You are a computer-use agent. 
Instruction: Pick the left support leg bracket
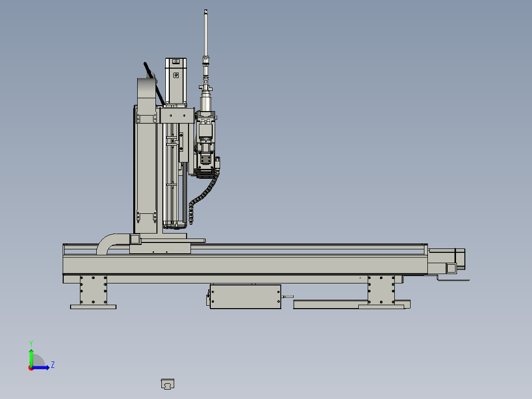[93, 290]
